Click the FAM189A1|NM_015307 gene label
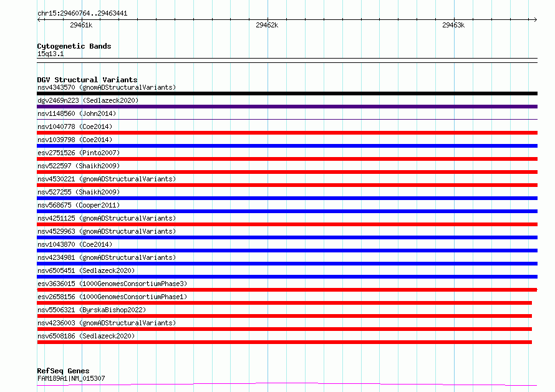Image resolution: width=555 pixels, height=392 pixels. [x=71, y=378]
